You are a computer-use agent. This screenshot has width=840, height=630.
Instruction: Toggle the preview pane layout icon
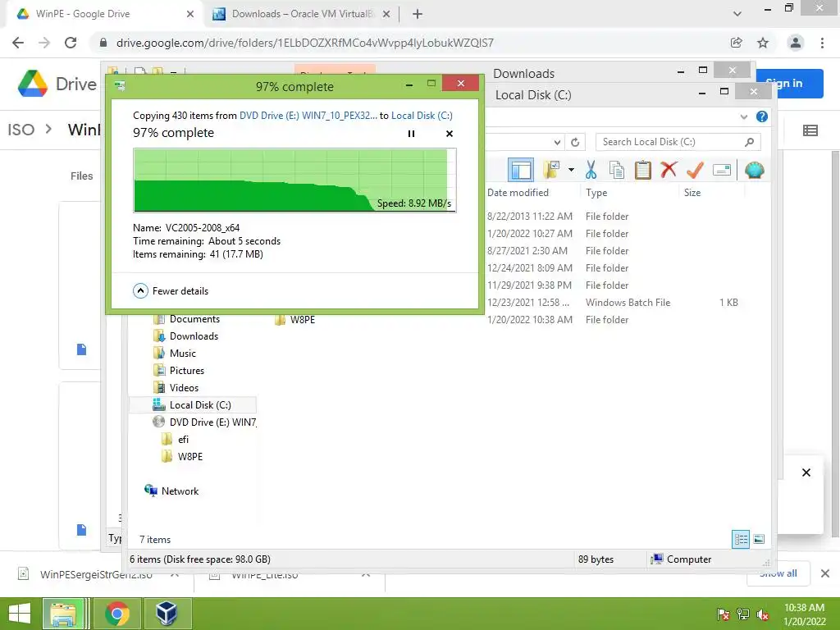[x=521, y=170]
